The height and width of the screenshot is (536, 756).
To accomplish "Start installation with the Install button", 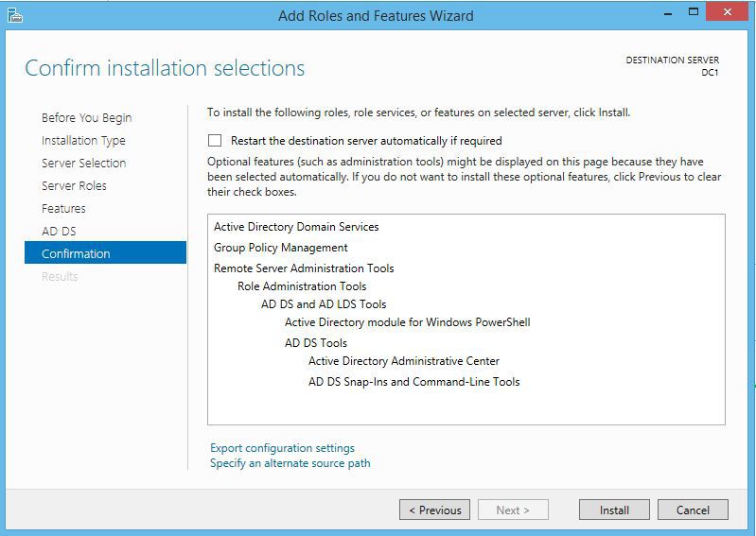I will pos(614,510).
